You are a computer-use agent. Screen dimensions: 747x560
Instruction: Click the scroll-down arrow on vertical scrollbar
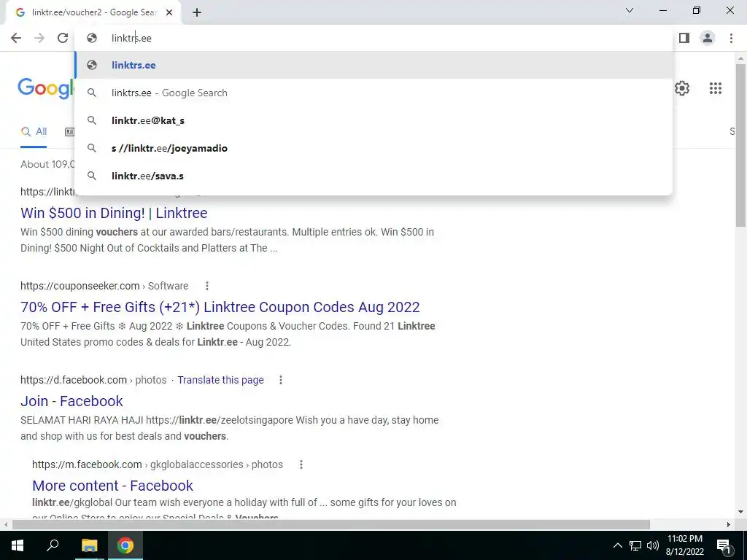[740, 513]
